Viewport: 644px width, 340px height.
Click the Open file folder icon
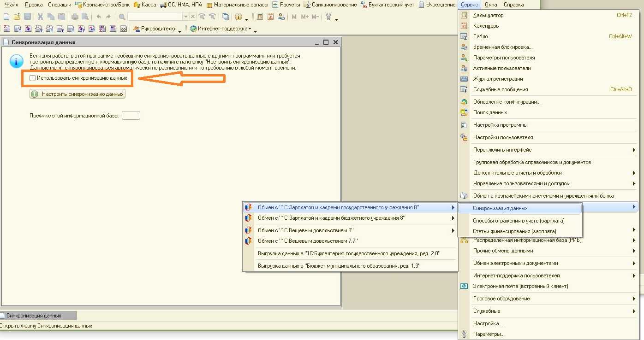coord(17,17)
